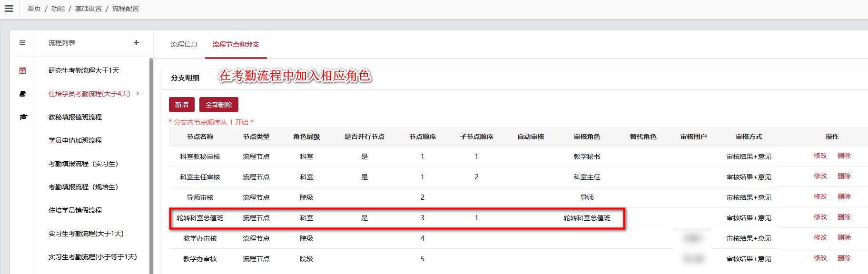The image size is (868, 274).
Task: Open 实习生考勤流程(小于等于1天) process
Action: click(92, 257)
